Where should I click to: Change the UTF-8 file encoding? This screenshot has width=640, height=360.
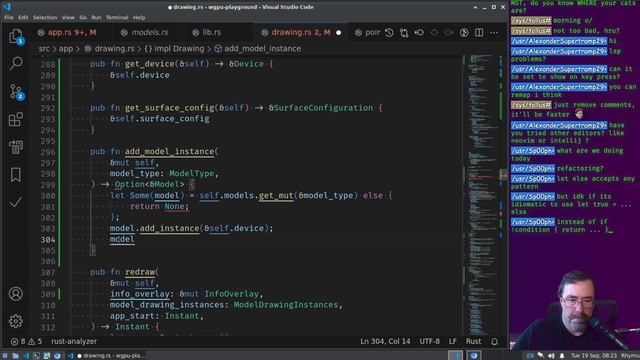[x=429, y=341]
